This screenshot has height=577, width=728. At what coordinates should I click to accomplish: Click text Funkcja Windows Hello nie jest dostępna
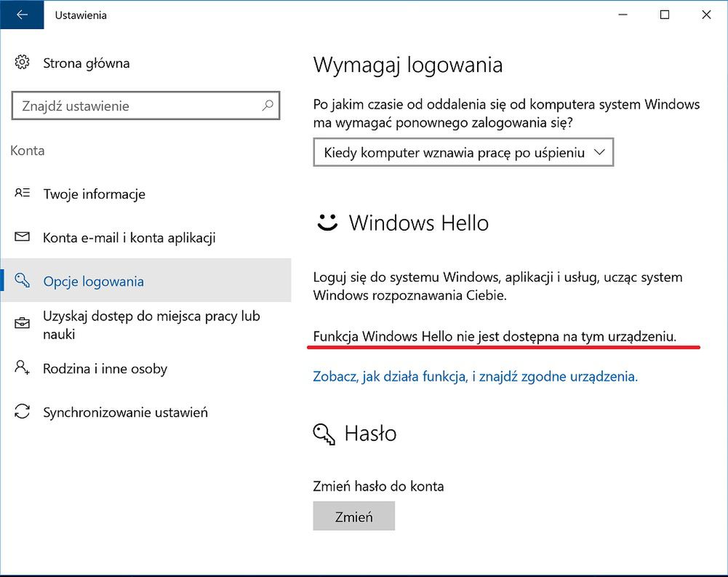pyautogui.click(x=495, y=336)
